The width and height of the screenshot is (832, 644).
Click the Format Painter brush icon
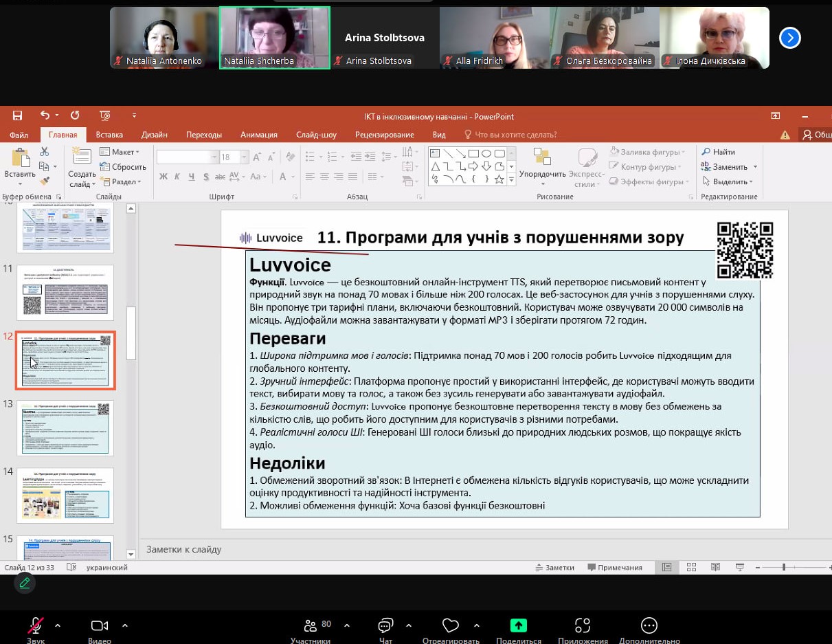(x=45, y=181)
